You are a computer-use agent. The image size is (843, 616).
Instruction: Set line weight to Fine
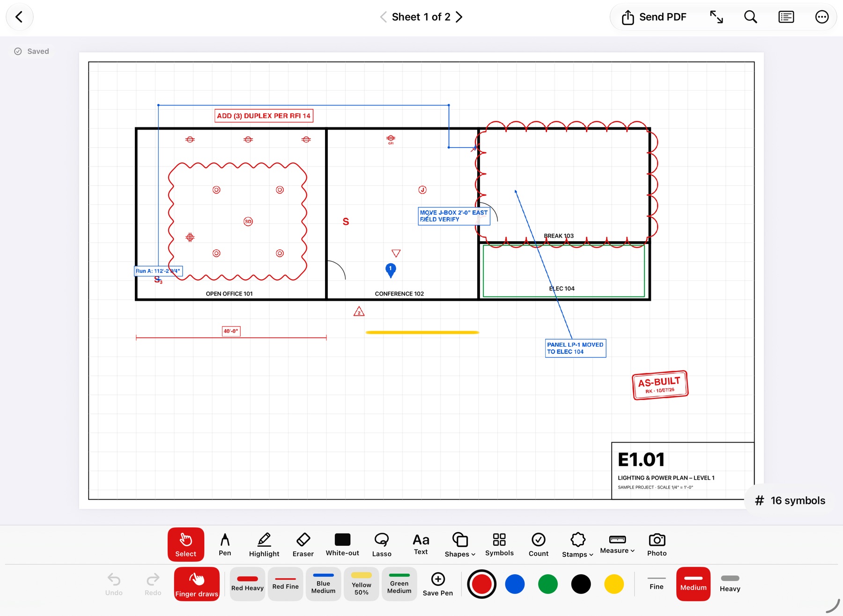click(x=656, y=584)
